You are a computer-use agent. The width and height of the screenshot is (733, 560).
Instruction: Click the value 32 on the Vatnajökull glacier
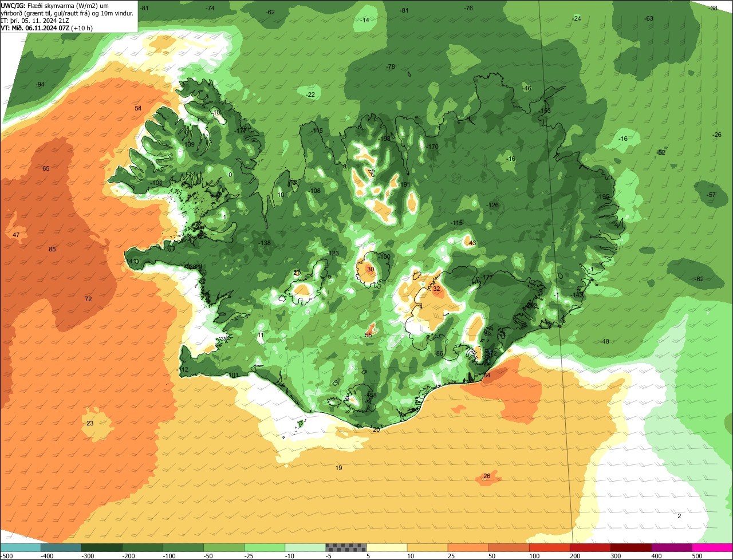436,289
